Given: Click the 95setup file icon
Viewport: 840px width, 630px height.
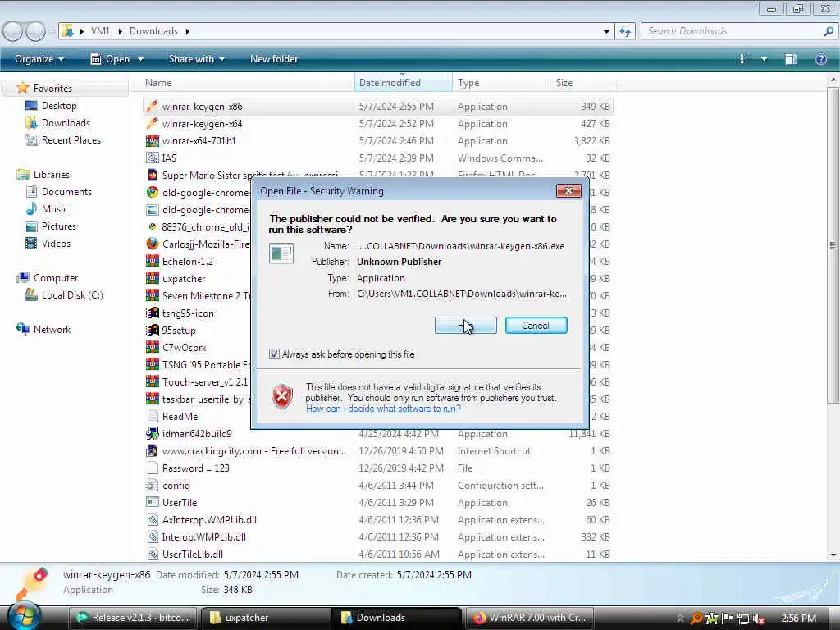Looking at the screenshot, I should click(x=153, y=330).
